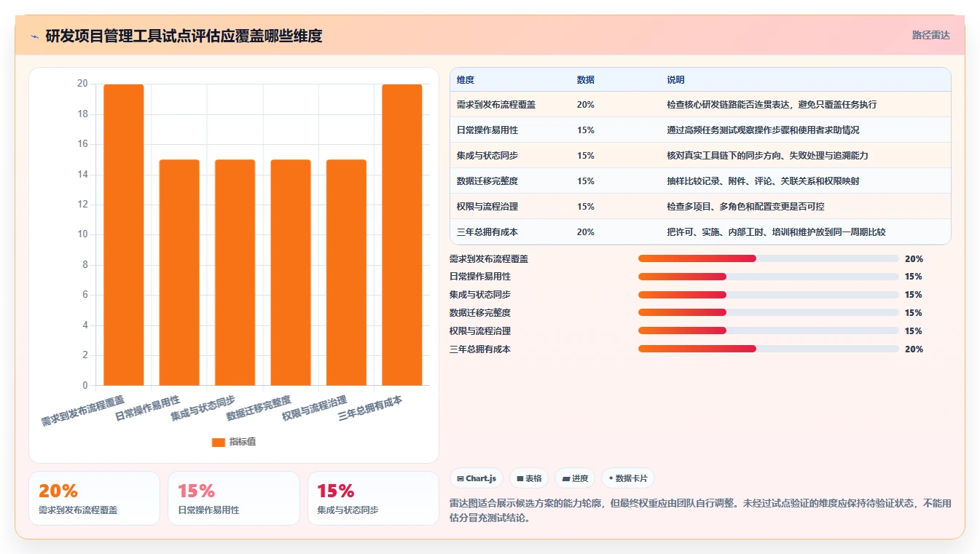Click the 20% value beside the 三年总拥有成本 progress bar
This screenshot has width=980, height=554.
click(x=914, y=349)
